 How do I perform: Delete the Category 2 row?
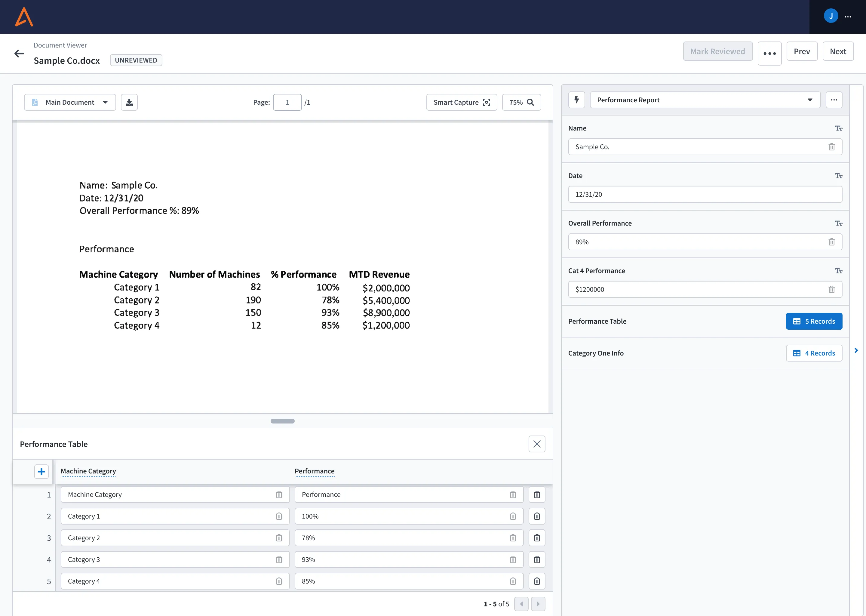[x=537, y=538]
